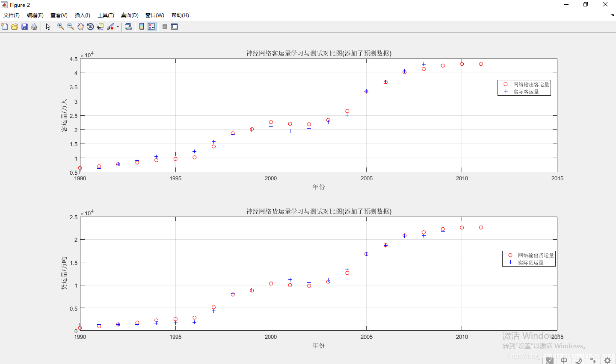Open the brush color dropdown arrow

118,26
